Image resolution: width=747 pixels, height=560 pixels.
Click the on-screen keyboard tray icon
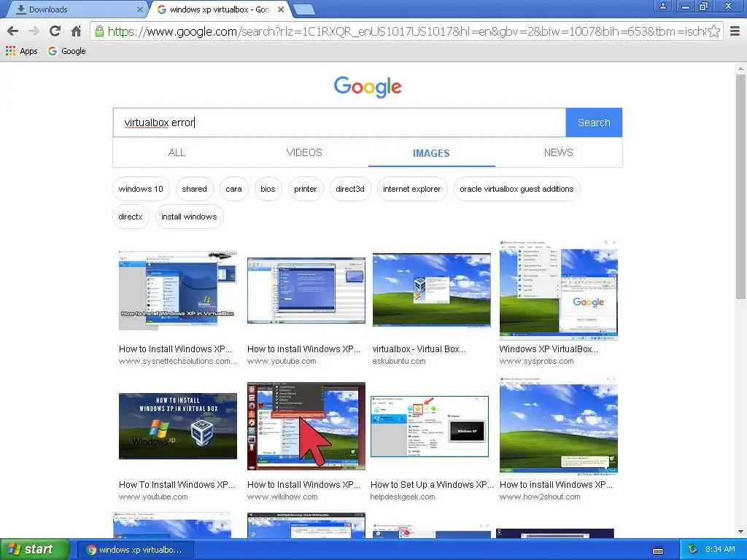(x=658, y=551)
